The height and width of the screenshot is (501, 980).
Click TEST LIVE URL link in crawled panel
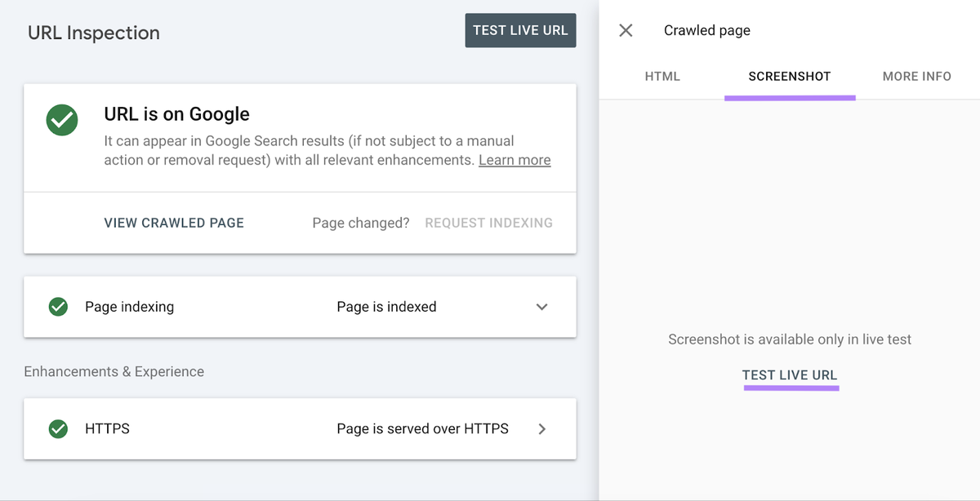[790, 375]
